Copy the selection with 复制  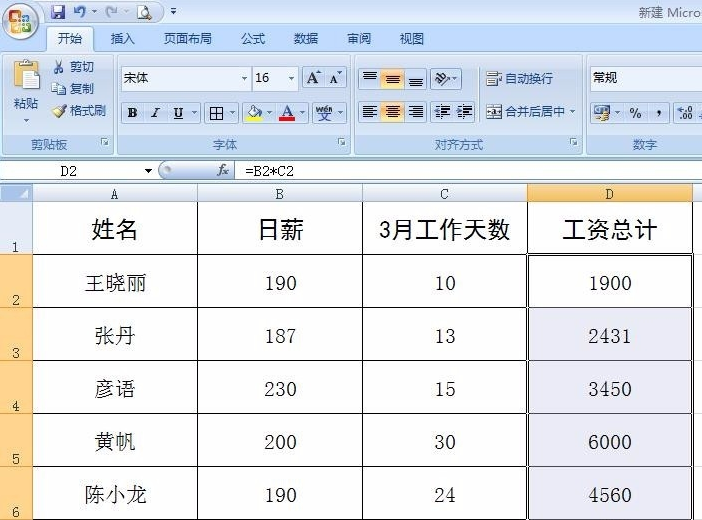pos(73,89)
